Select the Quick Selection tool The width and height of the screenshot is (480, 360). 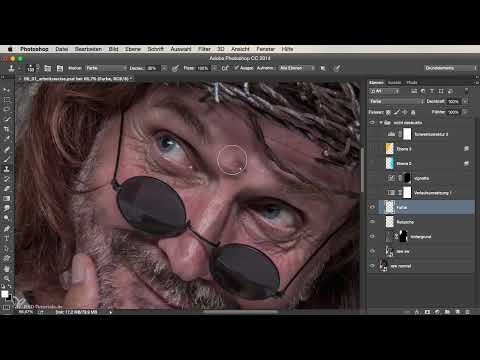pos(6,119)
